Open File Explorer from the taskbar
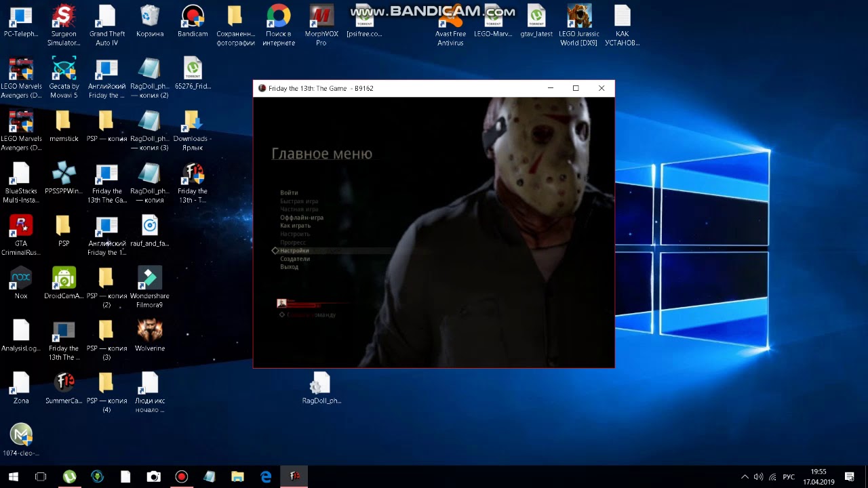 [x=237, y=476]
